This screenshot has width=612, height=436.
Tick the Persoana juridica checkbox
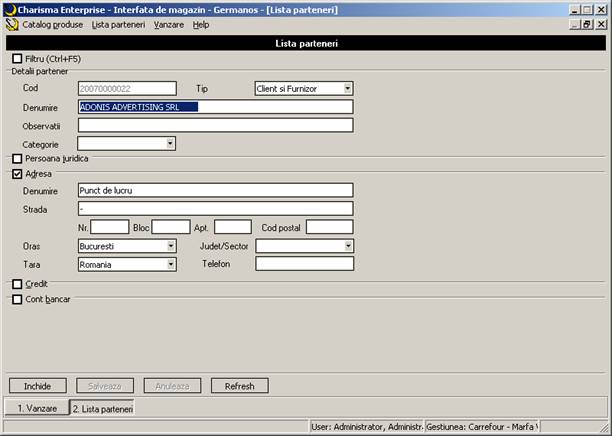coord(17,158)
